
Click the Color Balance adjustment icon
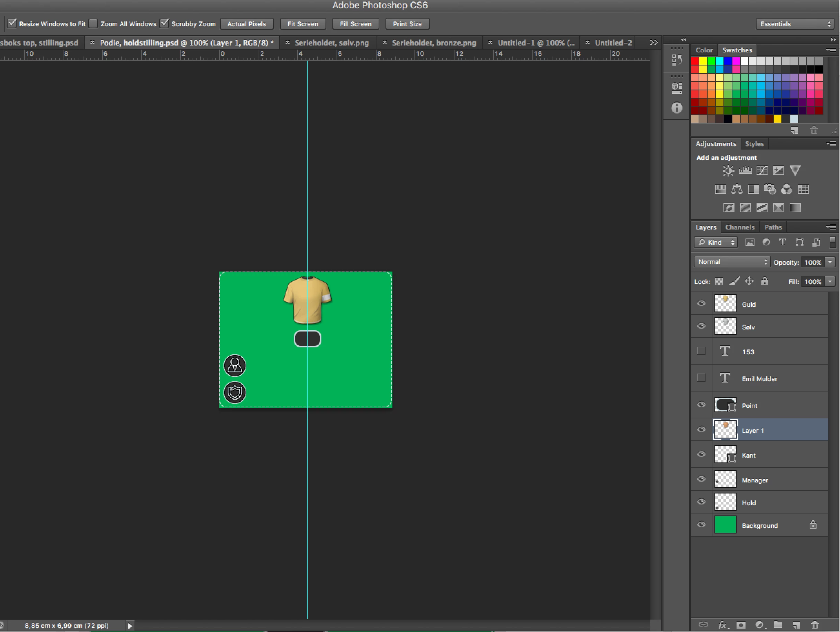pyautogui.click(x=737, y=189)
